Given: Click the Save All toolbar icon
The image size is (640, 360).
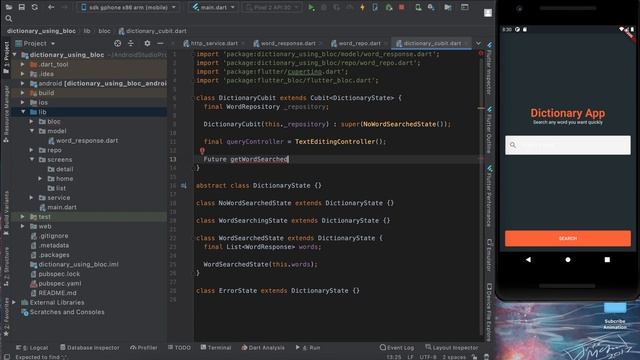Looking at the screenshot, I should 22,7.
